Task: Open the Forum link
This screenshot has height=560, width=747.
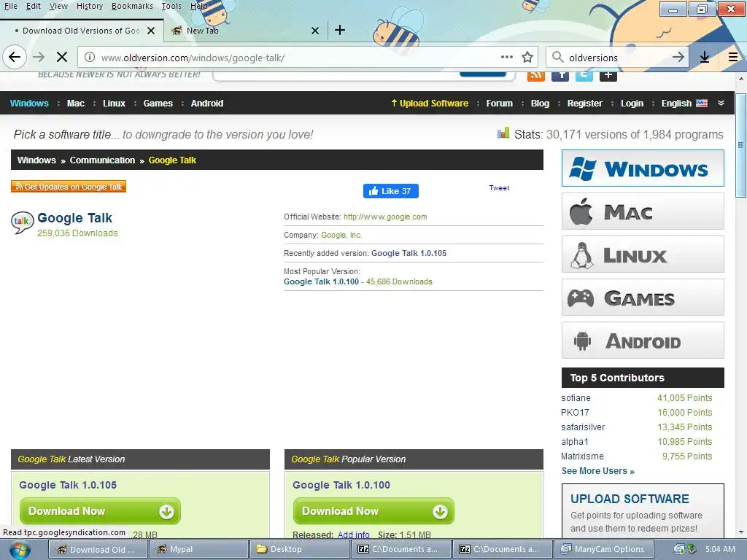Action: 499,104
